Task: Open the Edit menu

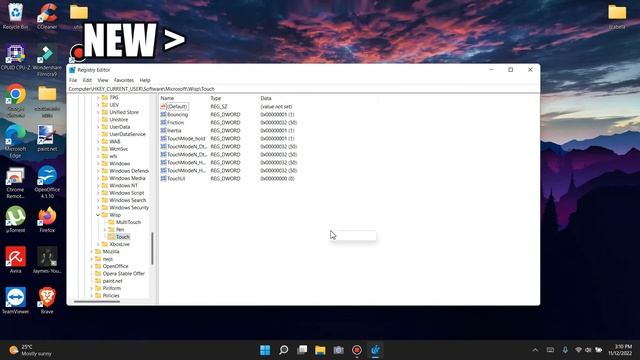Action: pyautogui.click(x=87, y=80)
